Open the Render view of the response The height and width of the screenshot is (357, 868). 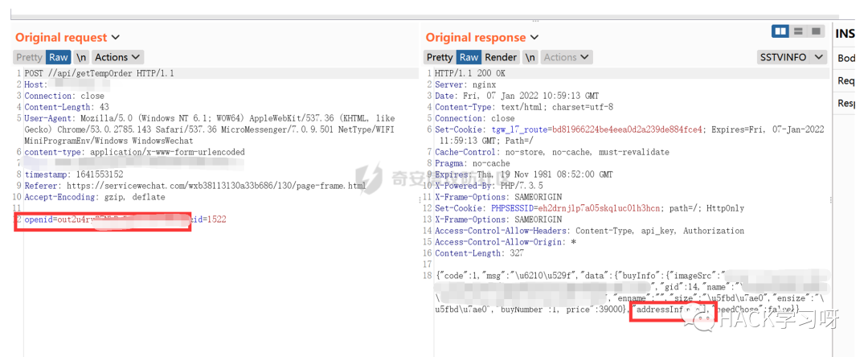[x=501, y=57]
